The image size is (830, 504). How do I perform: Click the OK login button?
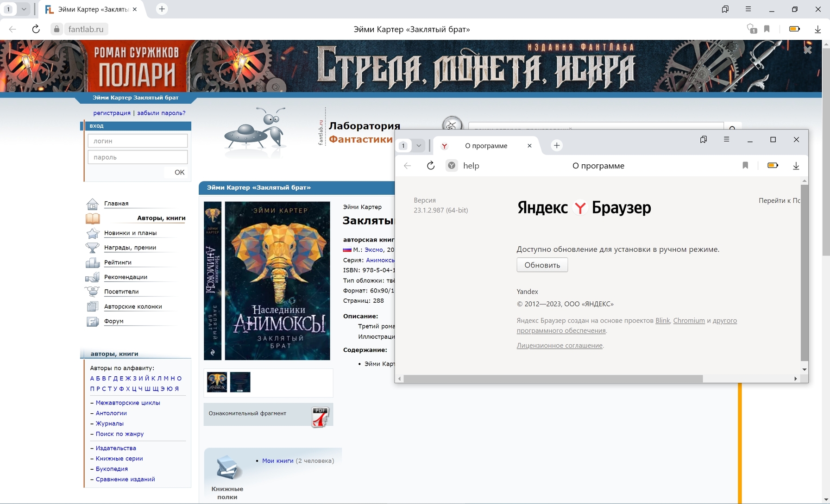[x=179, y=172]
